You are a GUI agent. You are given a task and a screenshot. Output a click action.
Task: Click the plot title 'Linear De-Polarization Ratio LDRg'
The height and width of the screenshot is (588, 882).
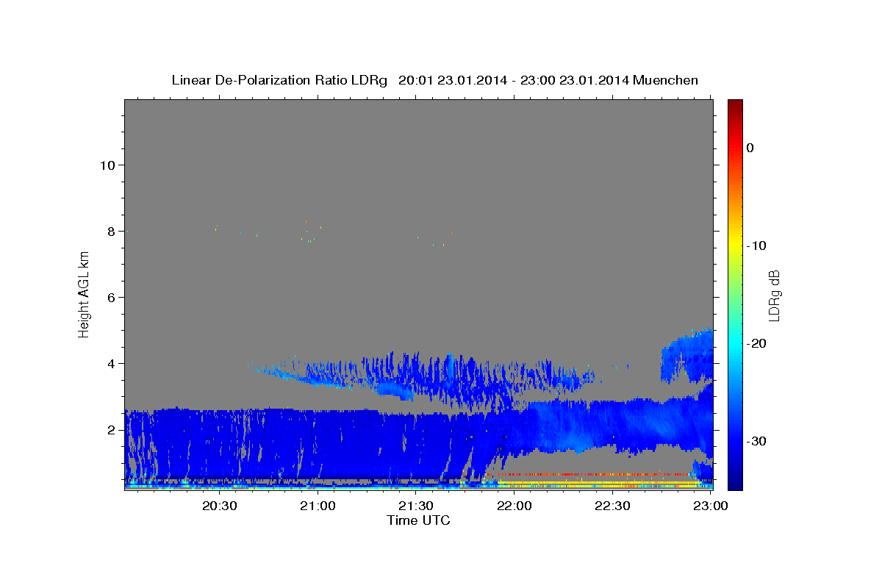click(279, 80)
